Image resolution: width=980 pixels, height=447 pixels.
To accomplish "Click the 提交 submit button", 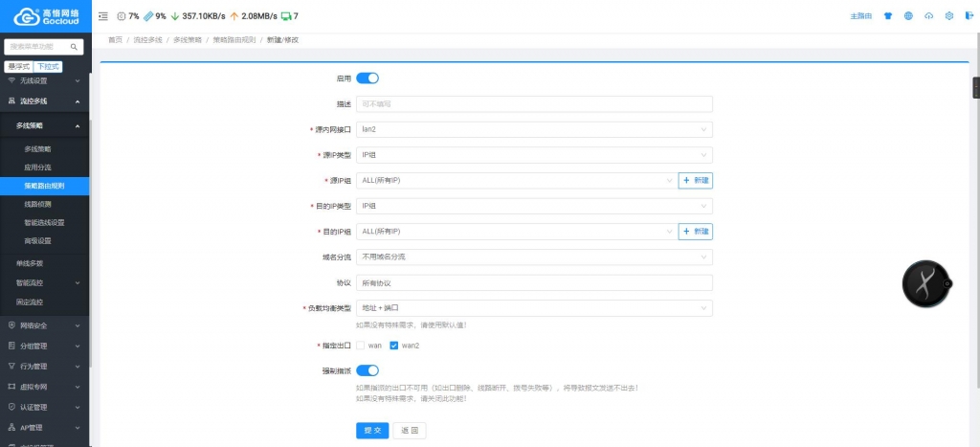I will [372, 431].
